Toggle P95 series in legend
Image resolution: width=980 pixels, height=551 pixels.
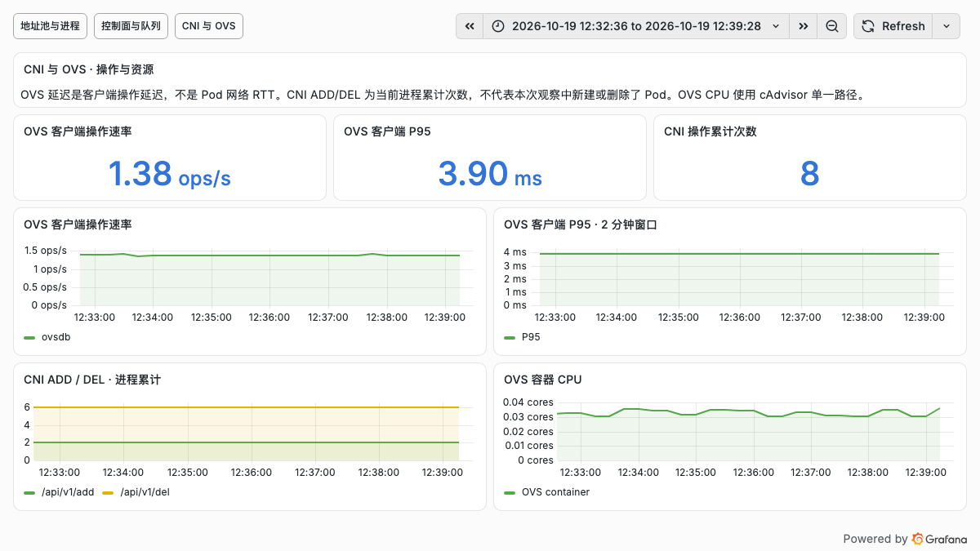pos(531,337)
